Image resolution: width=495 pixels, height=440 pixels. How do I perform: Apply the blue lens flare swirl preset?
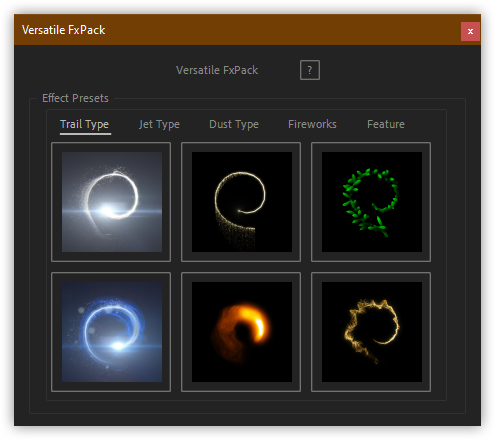pyautogui.click(x=112, y=332)
